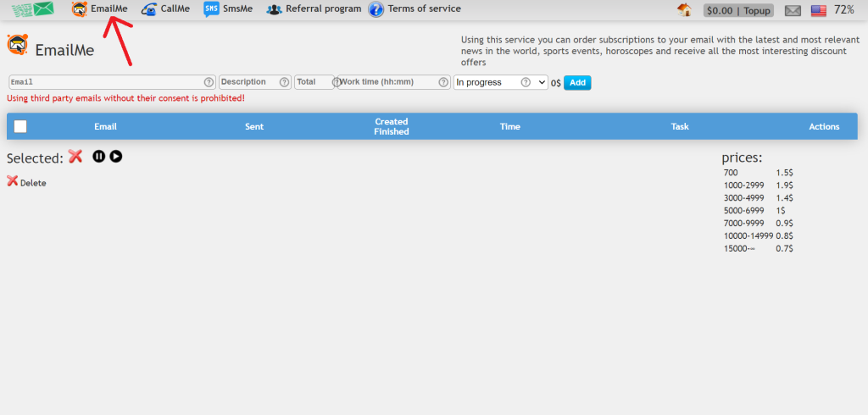Open the In progress status dropdown

[501, 82]
